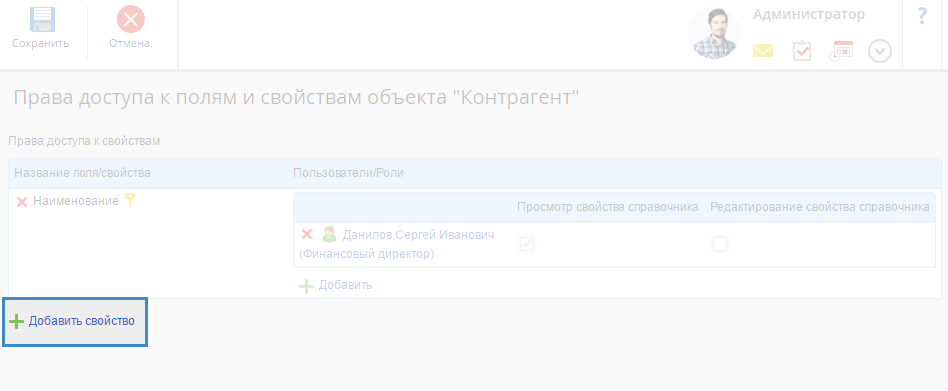Image resolution: width=948 pixels, height=391 pixels.
Task: Click the red Cancel icon
Action: click(x=131, y=19)
